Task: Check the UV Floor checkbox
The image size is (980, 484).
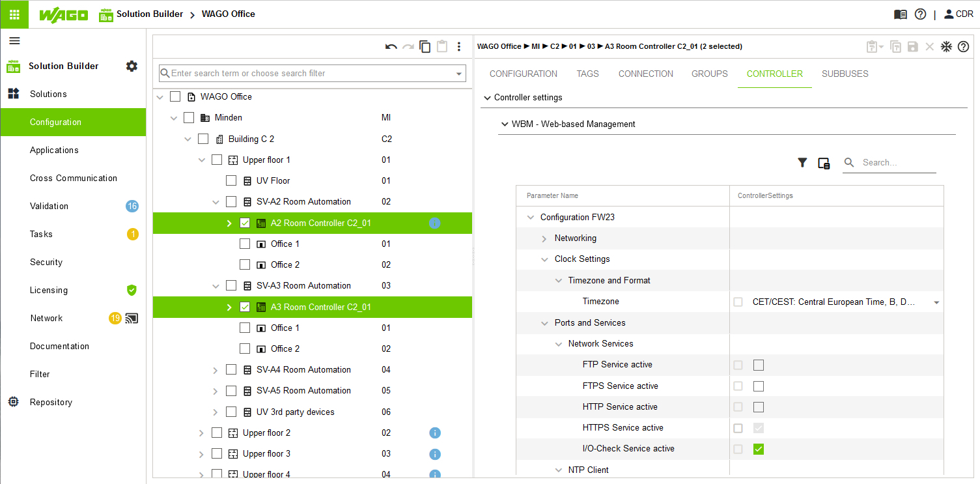Action: [x=231, y=180]
